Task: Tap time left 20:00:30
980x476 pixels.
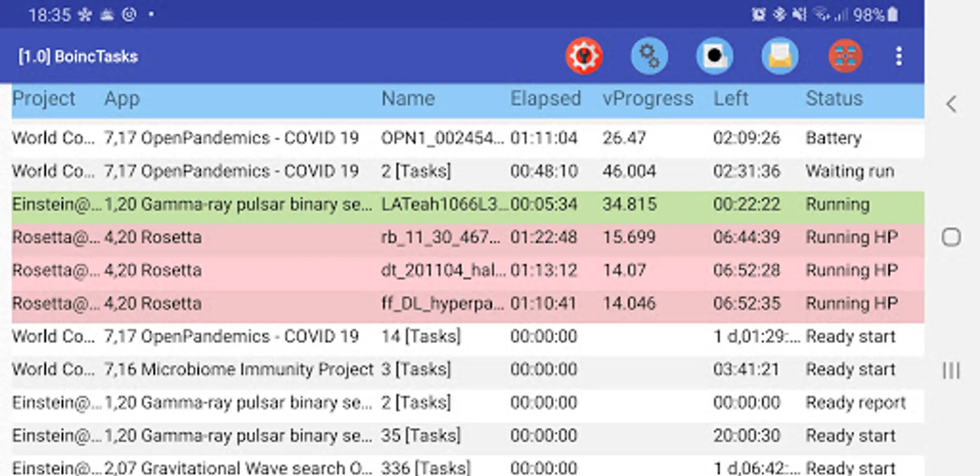Action: click(x=747, y=436)
